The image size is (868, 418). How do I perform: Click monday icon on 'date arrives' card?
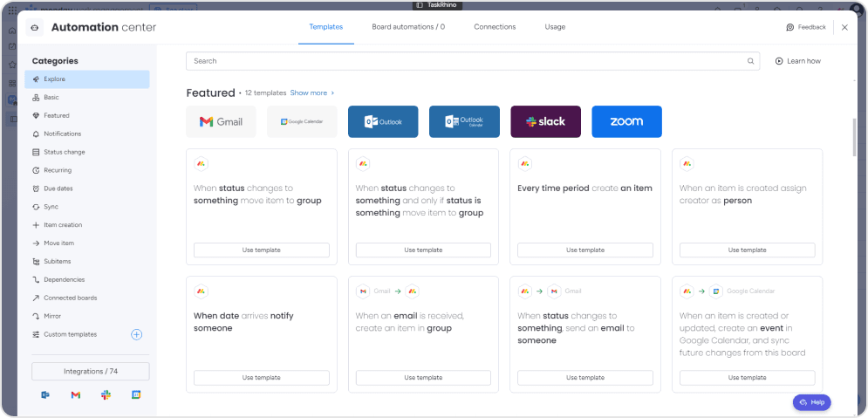(201, 291)
